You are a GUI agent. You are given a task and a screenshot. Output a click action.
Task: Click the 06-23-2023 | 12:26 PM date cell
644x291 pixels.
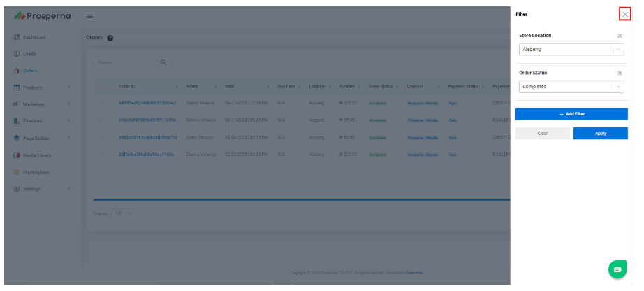click(x=247, y=103)
